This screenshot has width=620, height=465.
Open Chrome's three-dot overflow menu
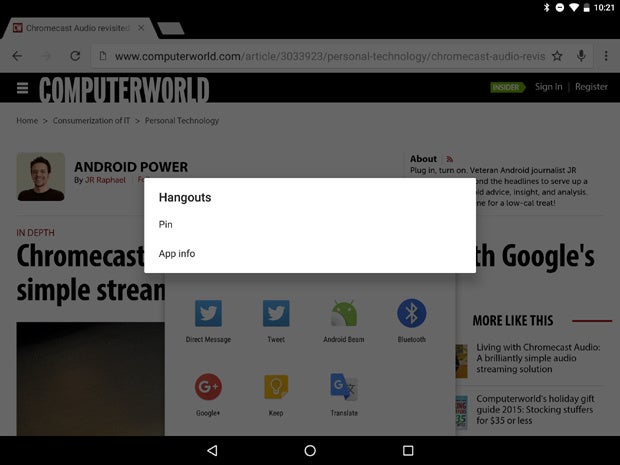pyautogui.click(x=606, y=56)
